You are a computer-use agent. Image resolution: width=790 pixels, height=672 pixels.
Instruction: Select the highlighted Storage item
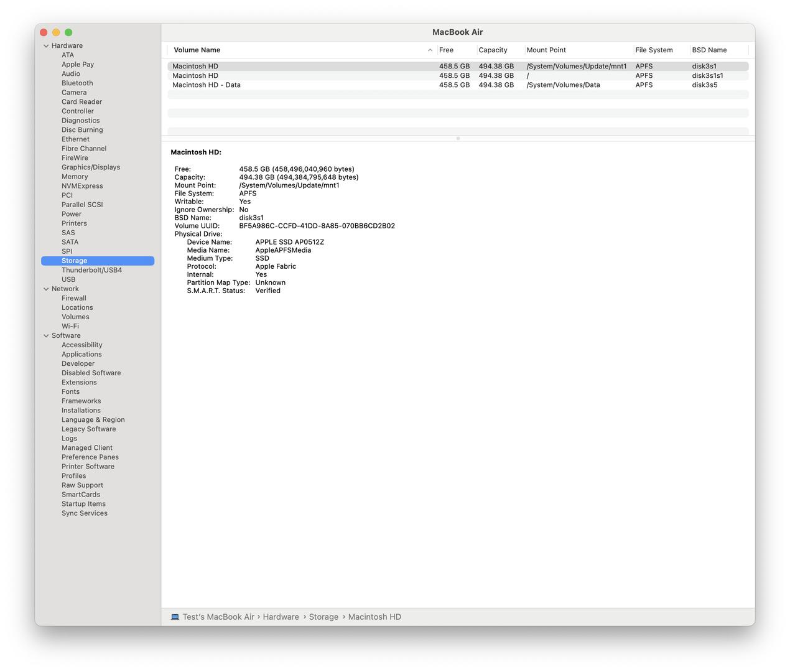(98, 261)
